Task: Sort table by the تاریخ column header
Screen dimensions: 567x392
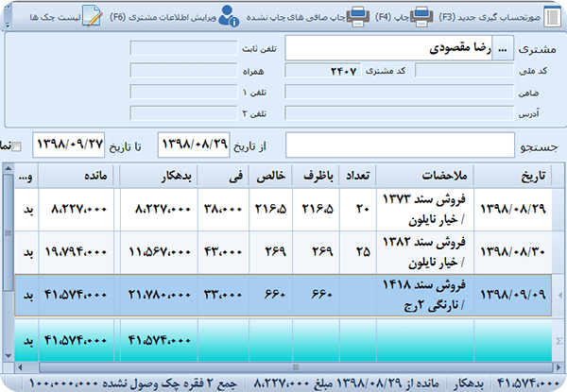Action: click(x=513, y=175)
